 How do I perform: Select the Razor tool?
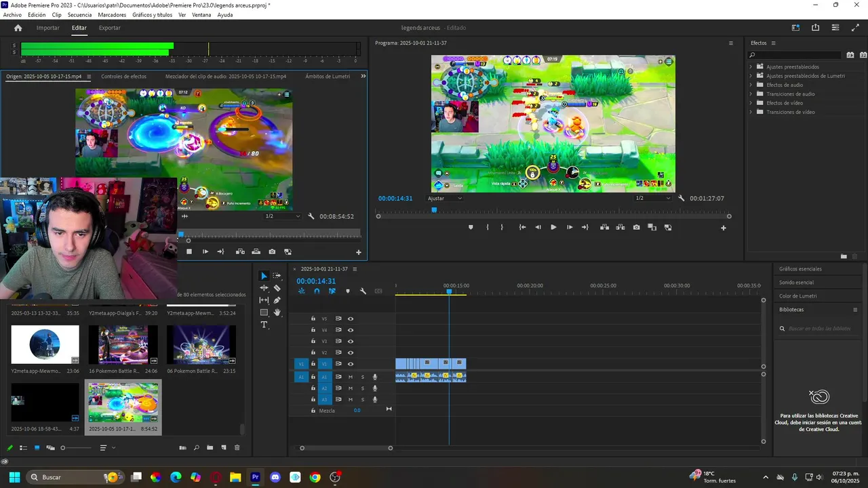pos(277,288)
